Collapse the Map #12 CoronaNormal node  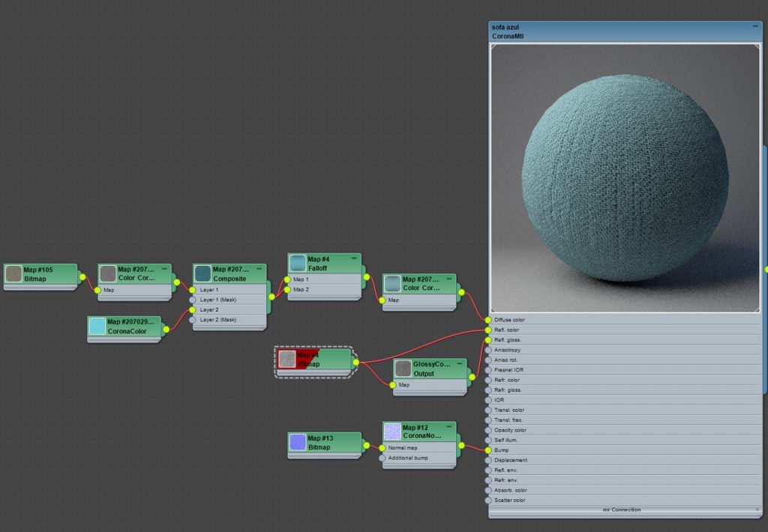[x=448, y=427]
